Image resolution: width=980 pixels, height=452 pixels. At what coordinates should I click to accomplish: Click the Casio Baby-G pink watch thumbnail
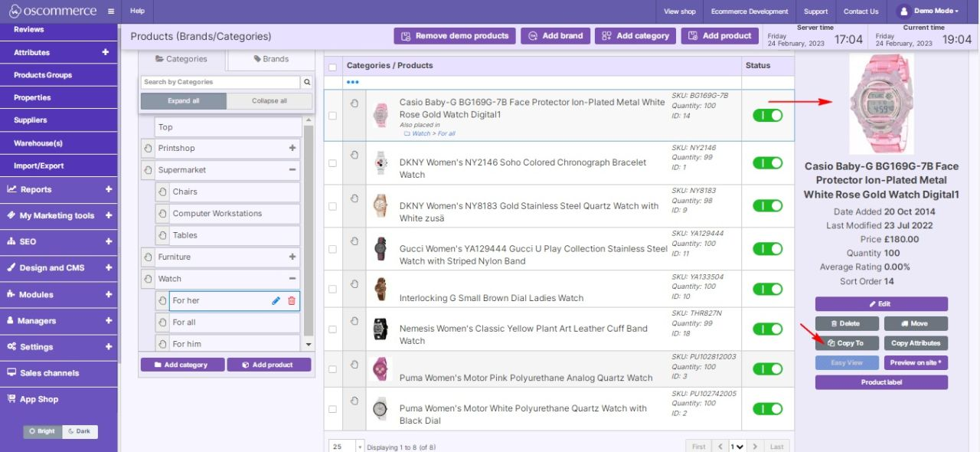tap(381, 116)
